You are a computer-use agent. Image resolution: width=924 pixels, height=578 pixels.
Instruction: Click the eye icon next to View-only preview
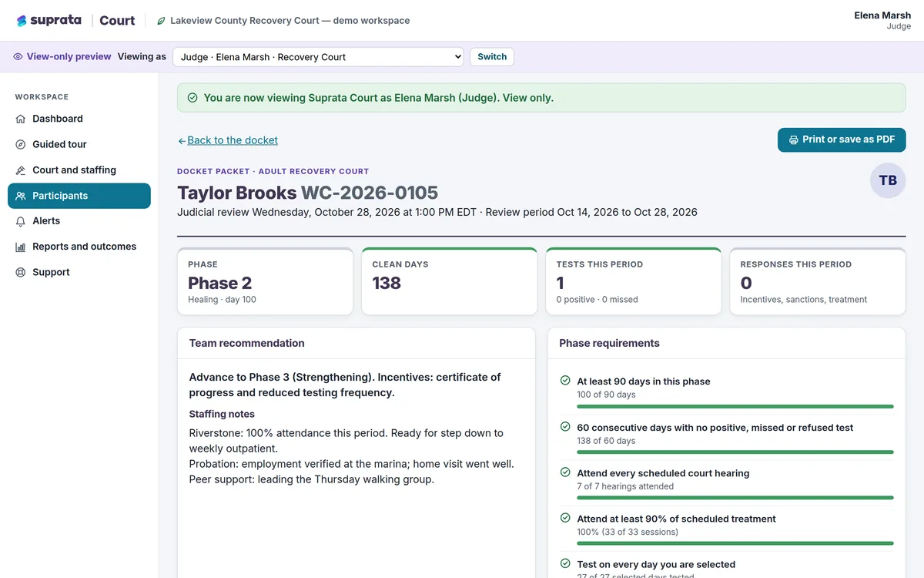[x=18, y=57]
